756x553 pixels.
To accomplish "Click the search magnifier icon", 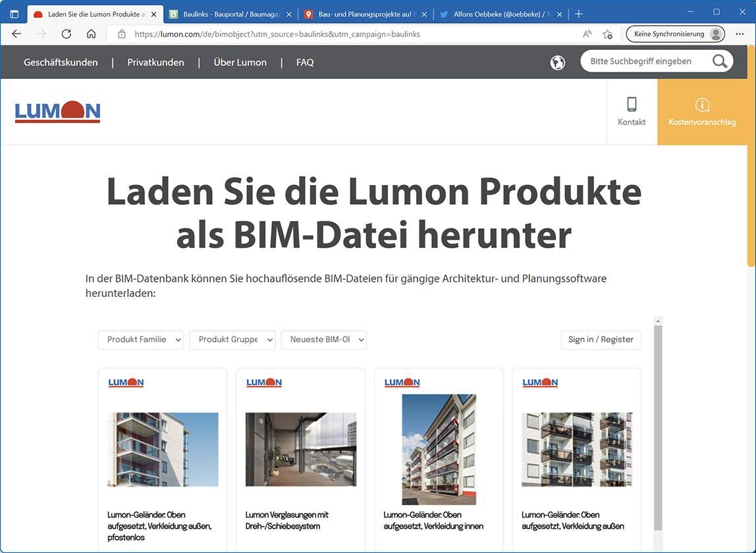I will [719, 61].
